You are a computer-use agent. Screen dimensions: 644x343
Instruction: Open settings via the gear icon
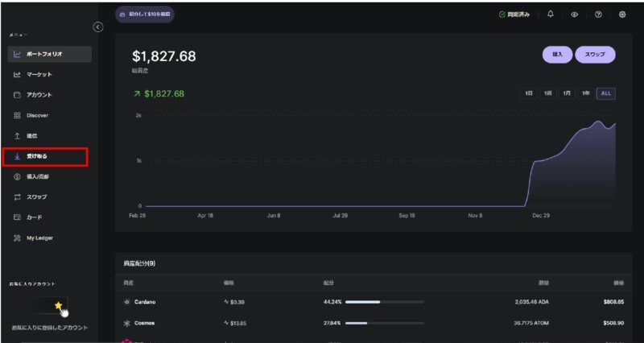[x=622, y=14]
